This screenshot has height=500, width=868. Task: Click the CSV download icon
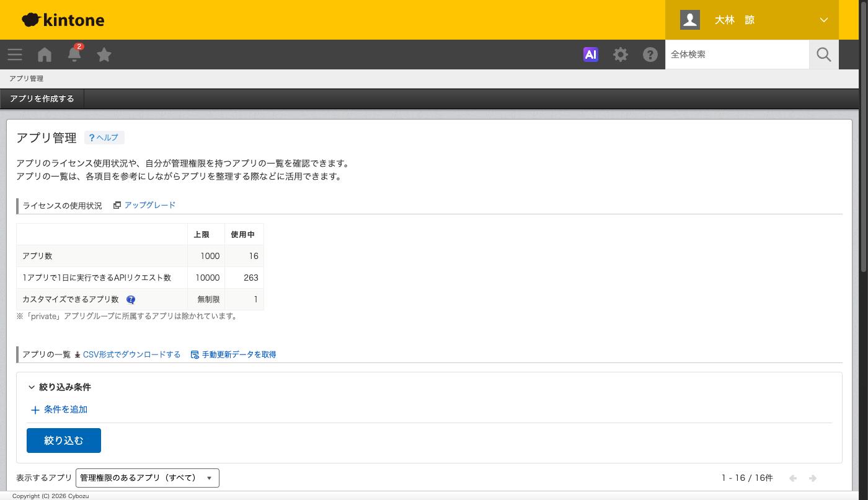coord(77,355)
